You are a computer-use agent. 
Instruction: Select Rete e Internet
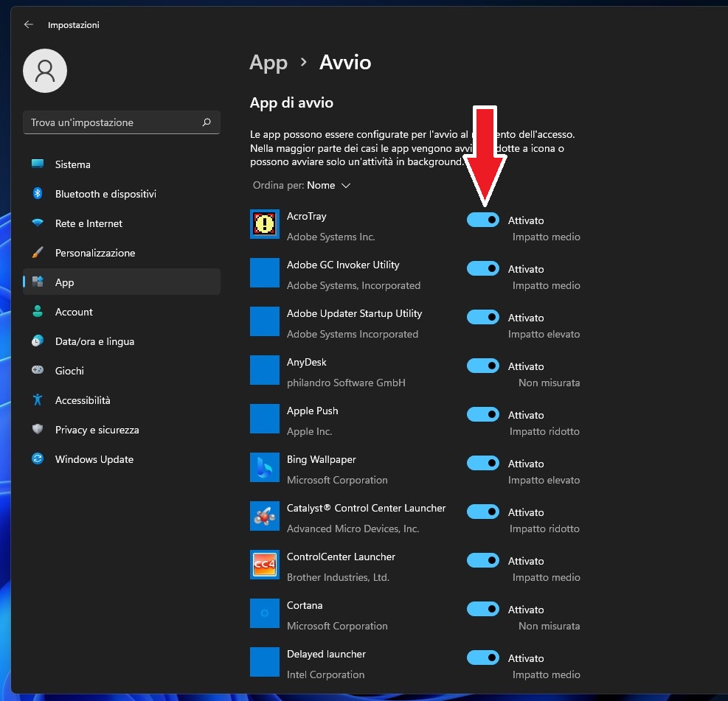coord(122,223)
